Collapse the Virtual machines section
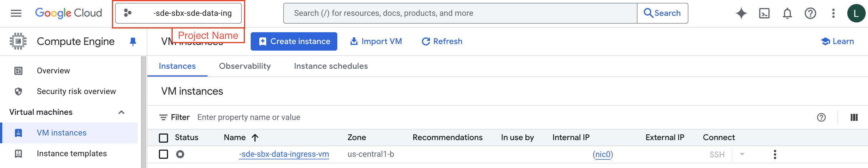Image resolution: width=868 pixels, height=168 pixels. tap(121, 112)
